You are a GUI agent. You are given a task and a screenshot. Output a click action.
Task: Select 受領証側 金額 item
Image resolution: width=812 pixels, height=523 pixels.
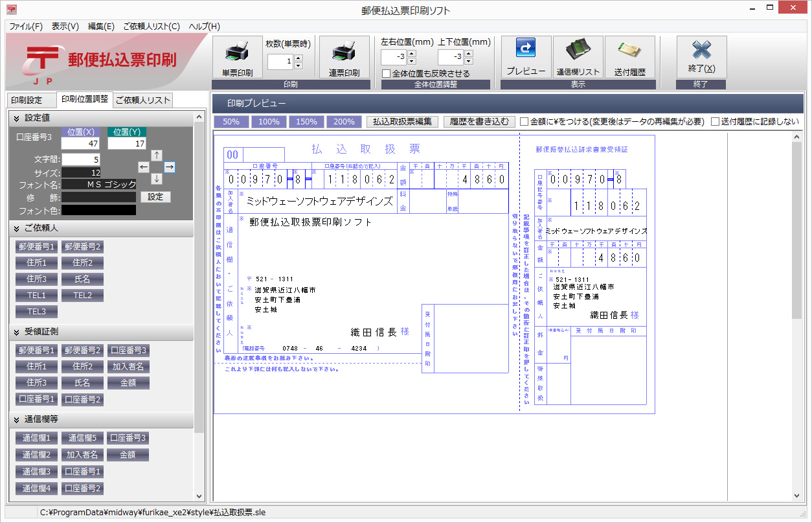(x=128, y=383)
